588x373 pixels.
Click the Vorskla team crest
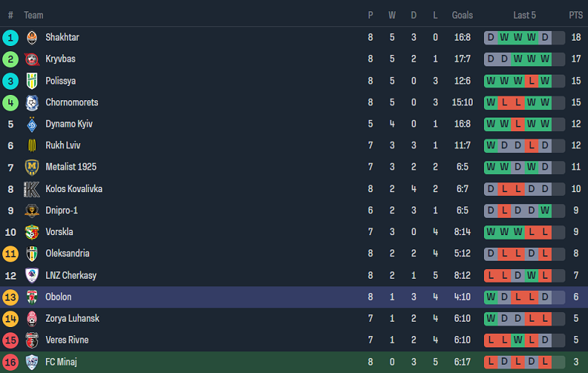tap(32, 232)
